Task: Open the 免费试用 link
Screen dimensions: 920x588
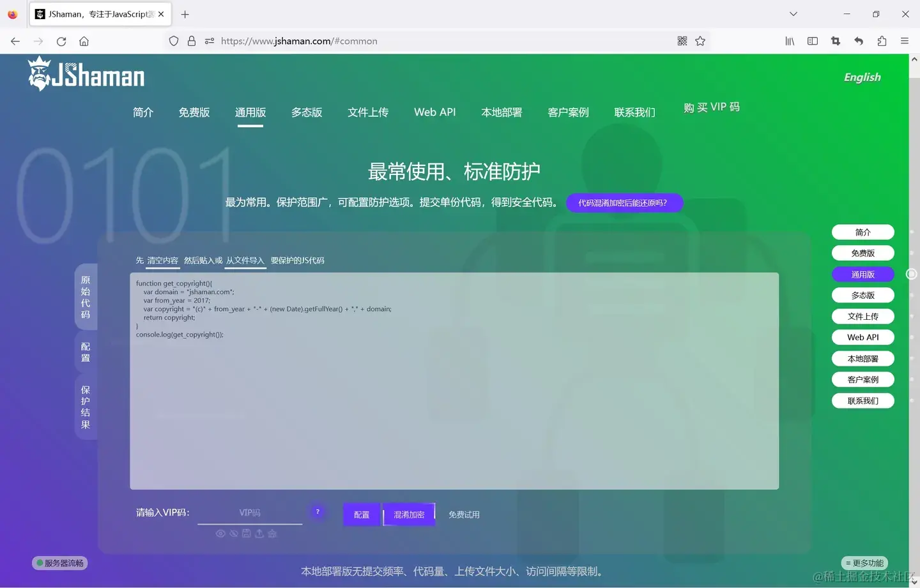Action: pyautogui.click(x=464, y=515)
